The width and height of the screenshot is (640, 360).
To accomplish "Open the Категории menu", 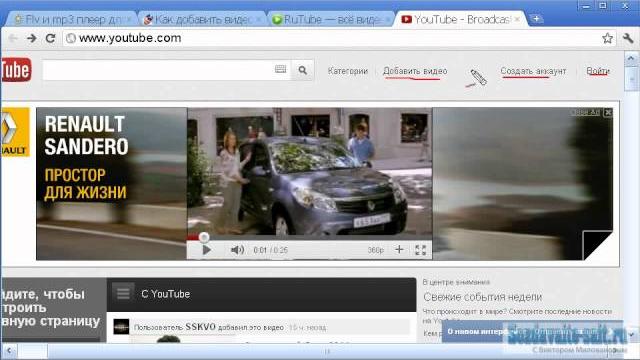I will pos(348,71).
